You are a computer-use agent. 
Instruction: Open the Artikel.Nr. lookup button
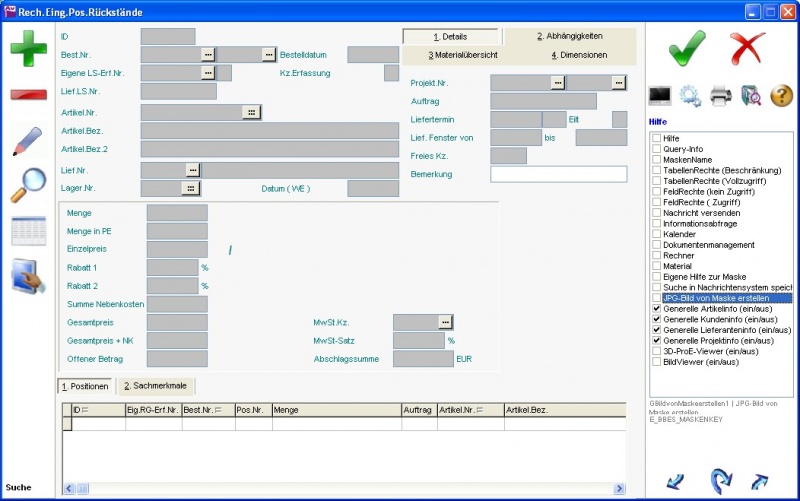[x=251, y=112]
